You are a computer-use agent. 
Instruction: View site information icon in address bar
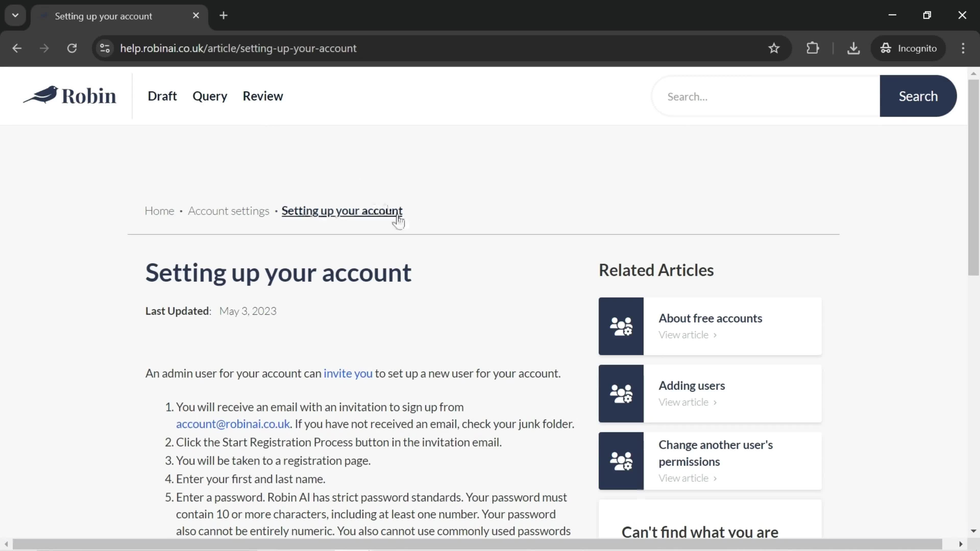pyautogui.click(x=105, y=48)
